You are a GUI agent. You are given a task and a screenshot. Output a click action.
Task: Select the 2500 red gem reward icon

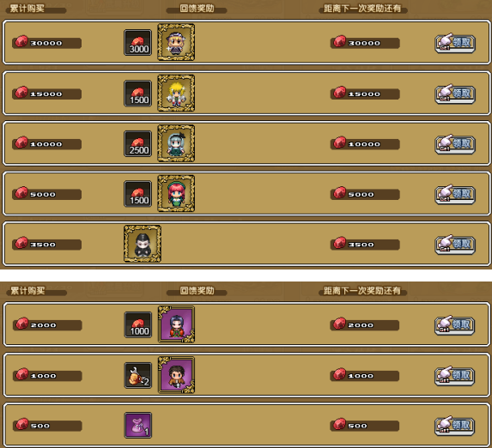(x=137, y=143)
